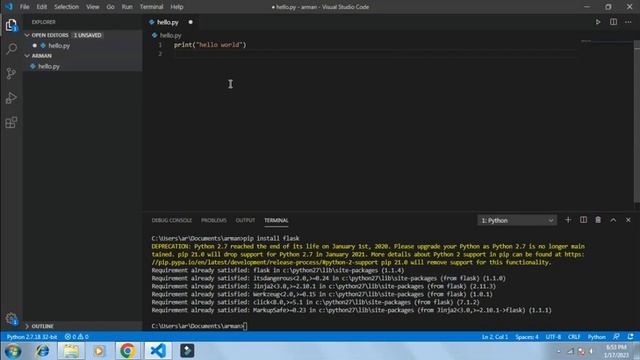Image resolution: width=640 pixels, height=360 pixels.
Task: Open the Extensions view
Action: click(11, 122)
